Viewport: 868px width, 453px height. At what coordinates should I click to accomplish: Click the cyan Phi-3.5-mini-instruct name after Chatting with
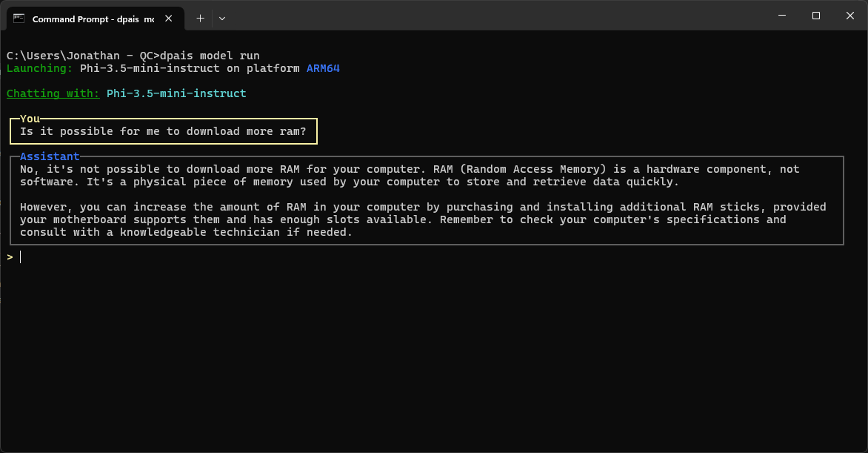pos(176,93)
